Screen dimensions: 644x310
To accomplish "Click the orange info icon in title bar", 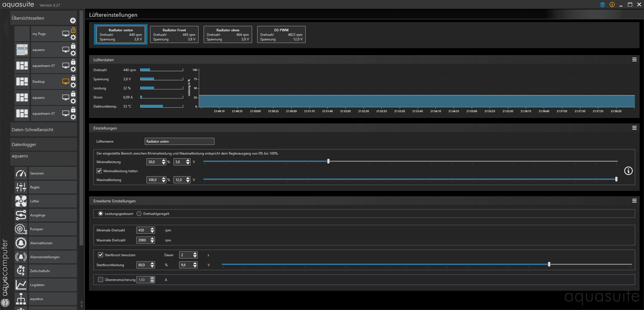I will tap(612, 5).
